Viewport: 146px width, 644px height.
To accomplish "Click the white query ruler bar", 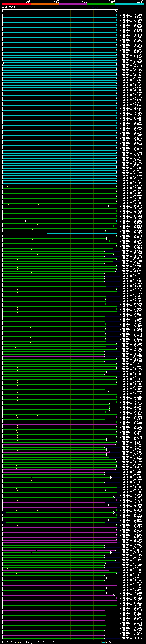I will tap(60, 9).
